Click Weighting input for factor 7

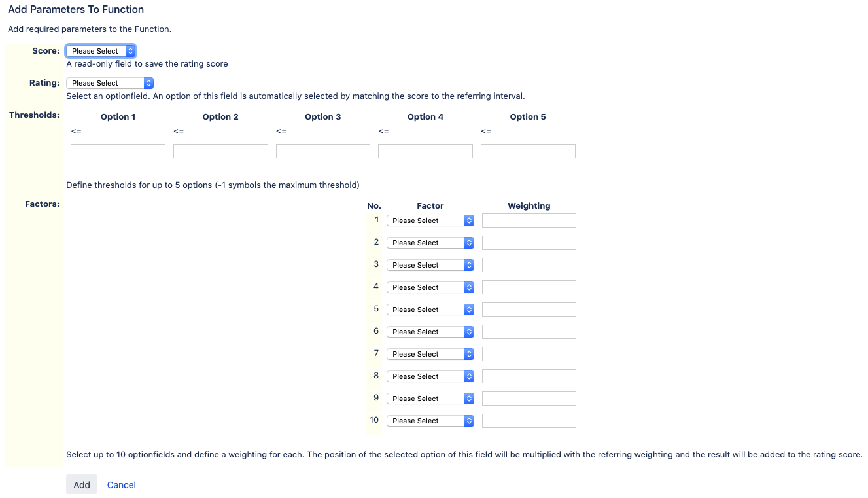[529, 354]
